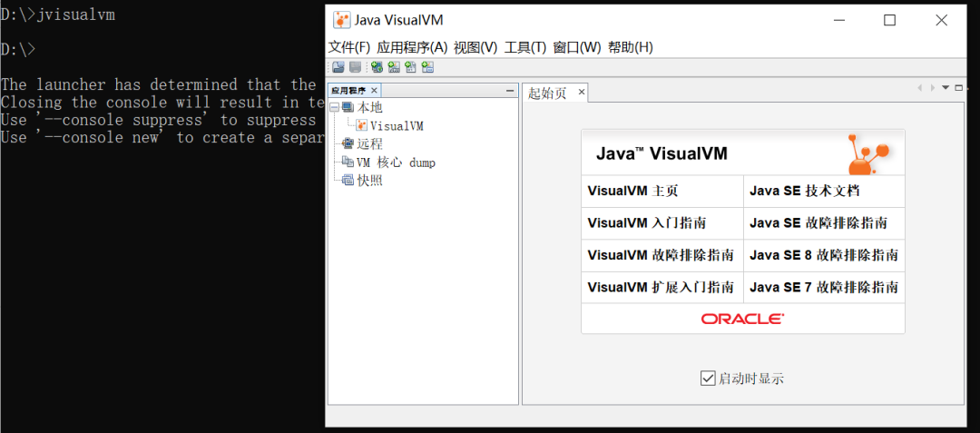
Task: Open the 应用程序(A) menu
Action: click(413, 47)
